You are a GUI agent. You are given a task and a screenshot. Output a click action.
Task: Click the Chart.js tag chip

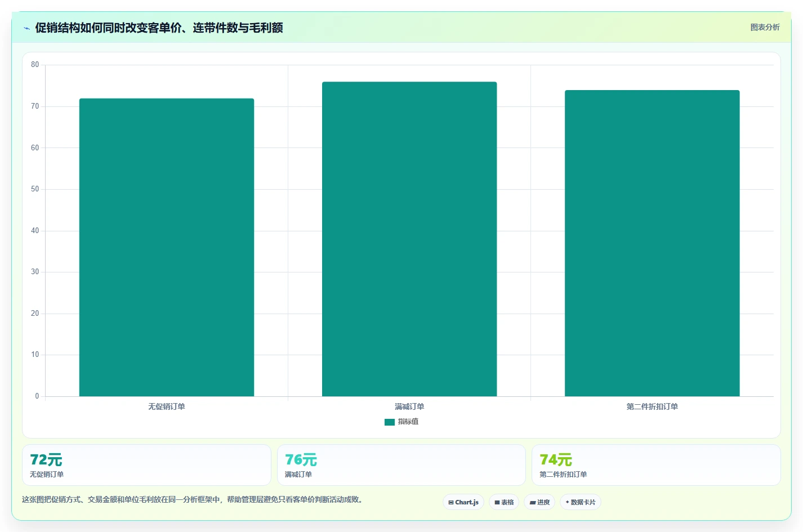point(463,502)
